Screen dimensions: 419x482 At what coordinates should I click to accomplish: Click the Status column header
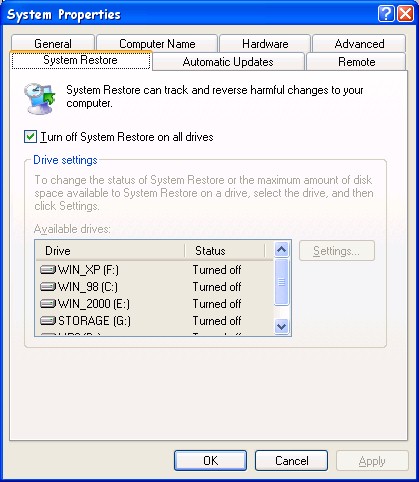(225, 251)
